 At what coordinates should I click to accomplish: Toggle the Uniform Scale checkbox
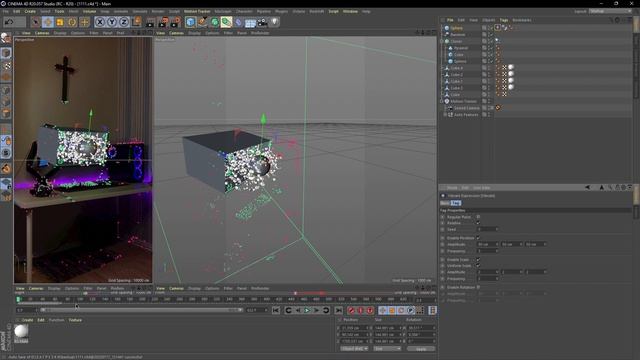point(478,265)
